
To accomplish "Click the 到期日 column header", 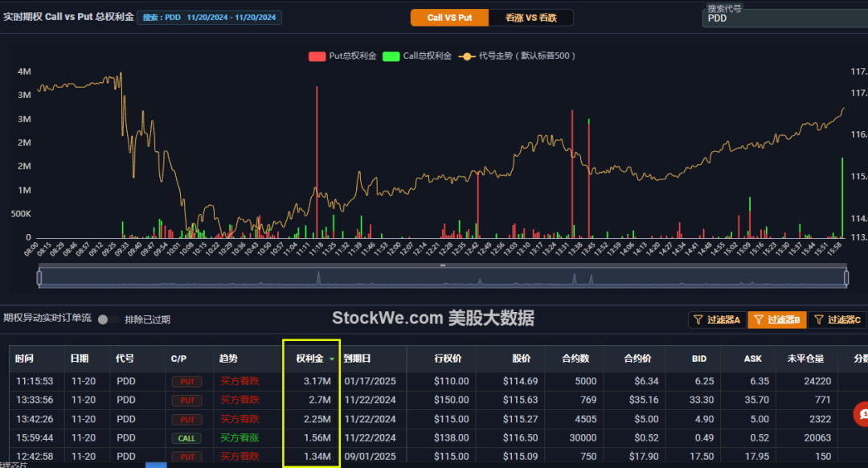I will 357,359.
